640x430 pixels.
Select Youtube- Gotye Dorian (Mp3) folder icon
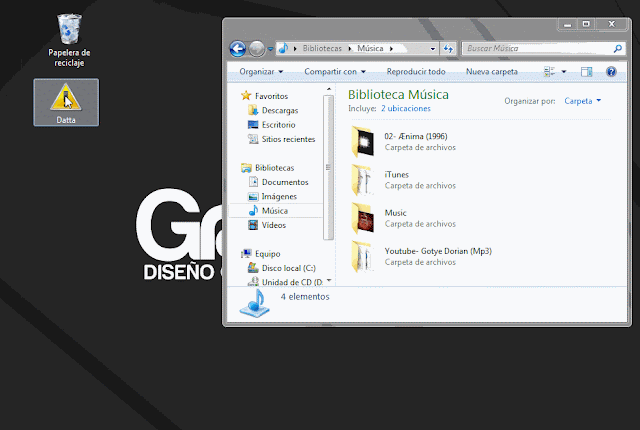coord(363,257)
